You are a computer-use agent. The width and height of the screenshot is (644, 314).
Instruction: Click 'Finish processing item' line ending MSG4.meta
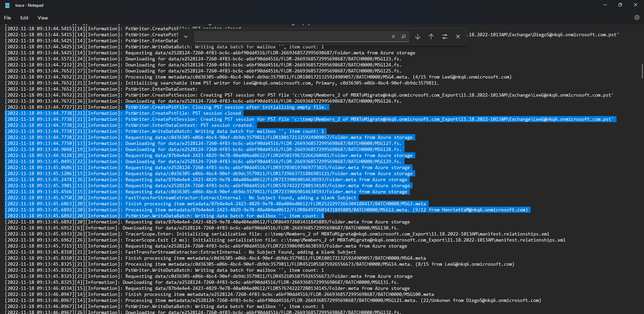click(215, 258)
